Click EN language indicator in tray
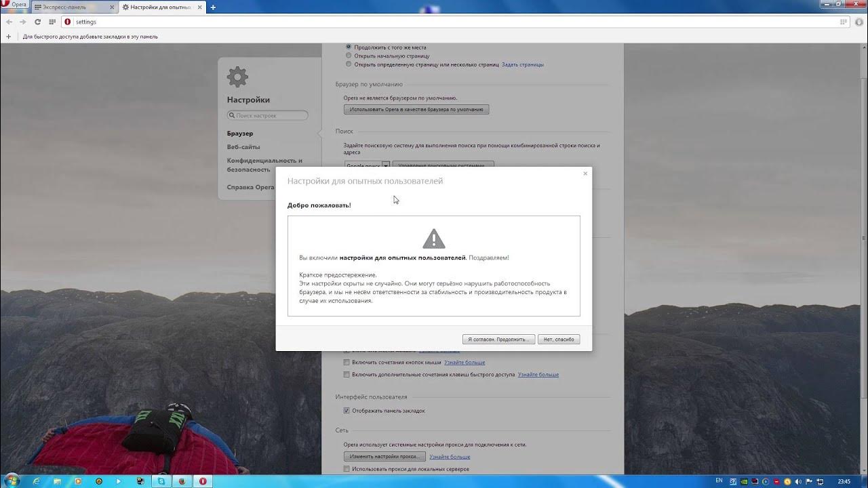The height and width of the screenshot is (488, 868). tap(719, 481)
